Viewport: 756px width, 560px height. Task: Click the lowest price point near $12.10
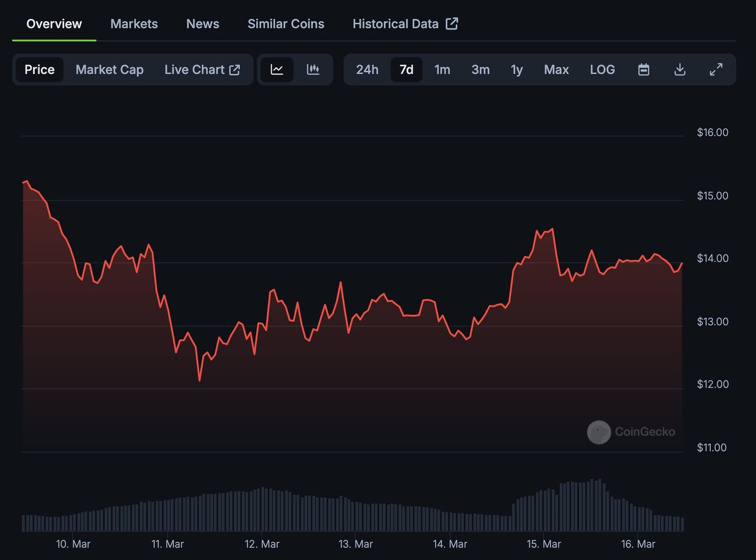pos(200,380)
